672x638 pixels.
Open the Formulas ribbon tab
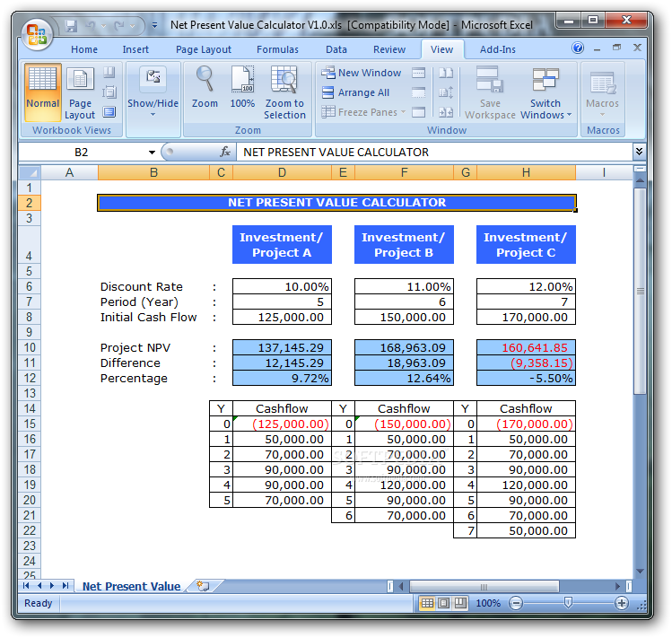pyautogui.click(x=277, y=49)
